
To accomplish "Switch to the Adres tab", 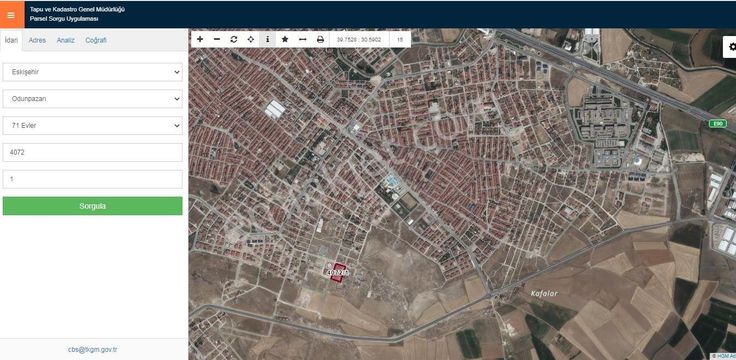I will pyautogui.click(x=37, y=40).
